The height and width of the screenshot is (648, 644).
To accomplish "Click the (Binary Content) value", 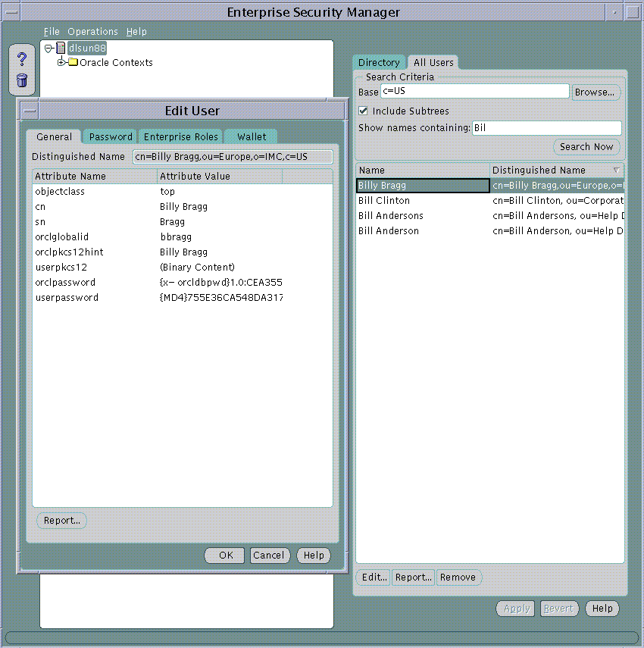I will [x=197, y=268].
